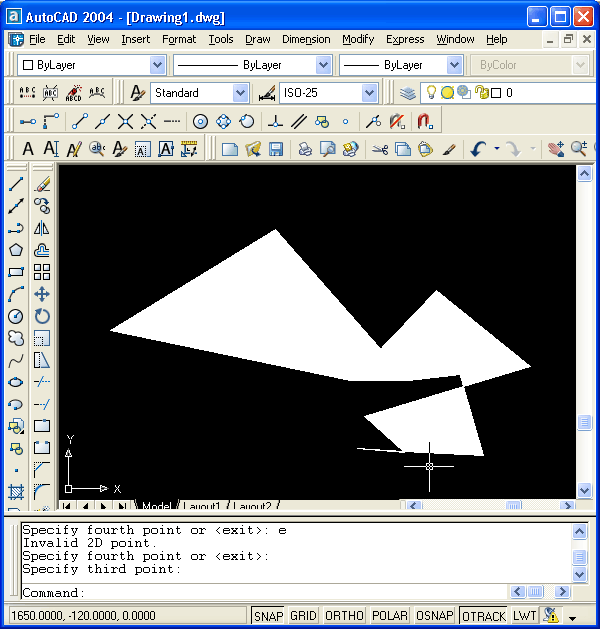The height and width of the screenshot is (629, 600).
Task: Open the Standard text style dropdown
Action: pos(199,93)
